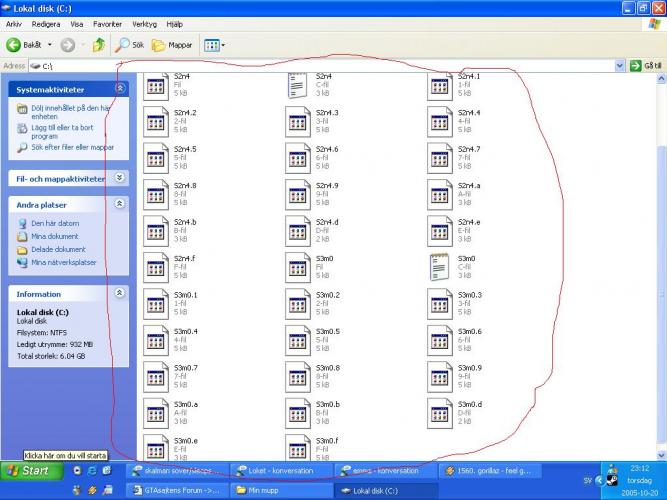This screenshot has height=500, width=667.
Task: Click the S2n4.4 file name
Action: (469, 113)
